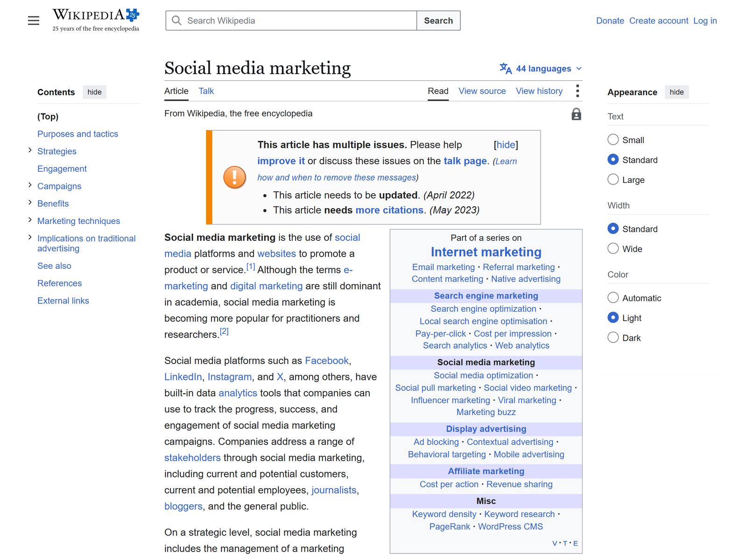Jump to External links section
The width and height of the screenshot is (747, 560).
click(x=63, y=301)
